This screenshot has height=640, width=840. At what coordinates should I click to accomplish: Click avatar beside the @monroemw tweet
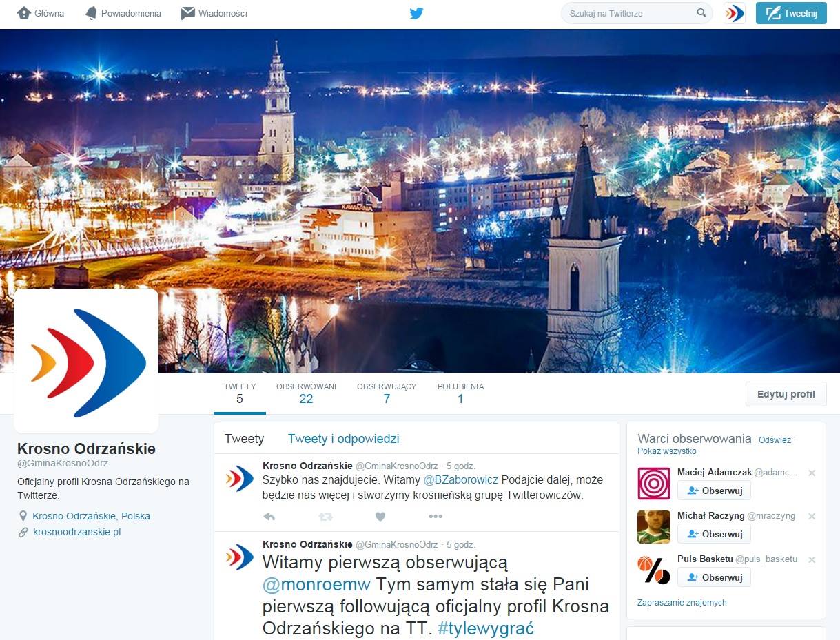point(240,557)
